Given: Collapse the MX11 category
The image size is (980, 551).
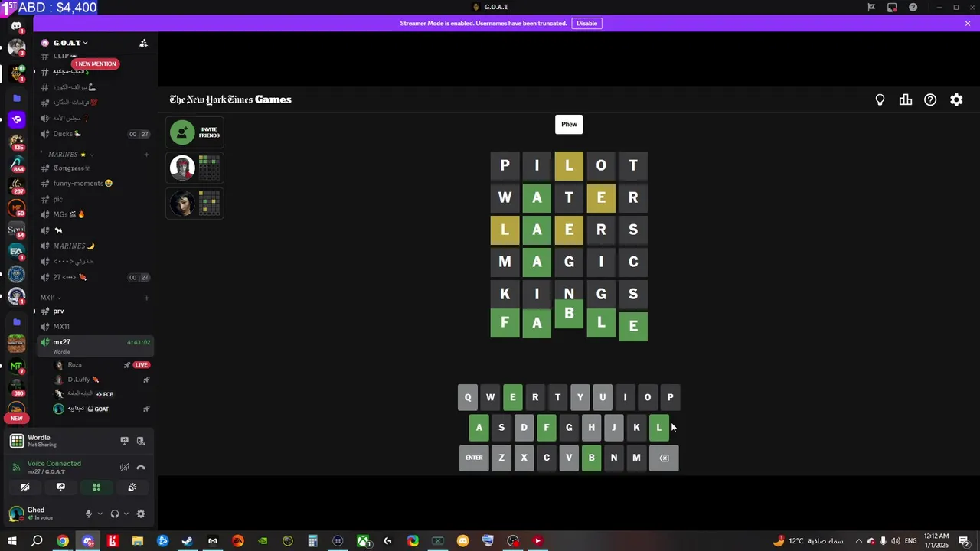Looking at the screenshot, I should (51, 298).
